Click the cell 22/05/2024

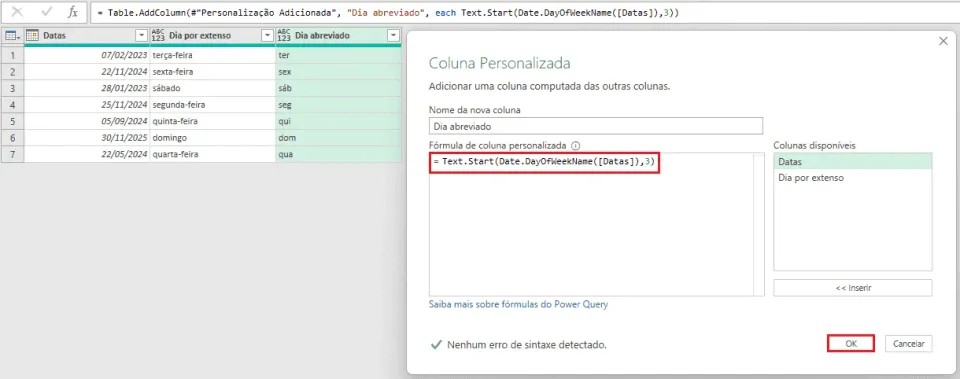tap(87, 155)
